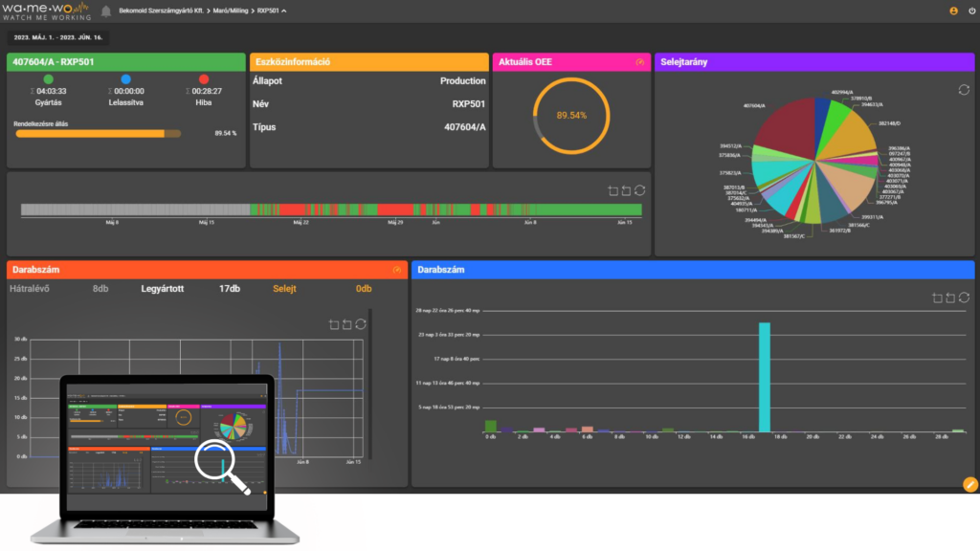
Task: Click the wa-me-wo Watch Me Working logo
Action: click(x=46, y=11)
